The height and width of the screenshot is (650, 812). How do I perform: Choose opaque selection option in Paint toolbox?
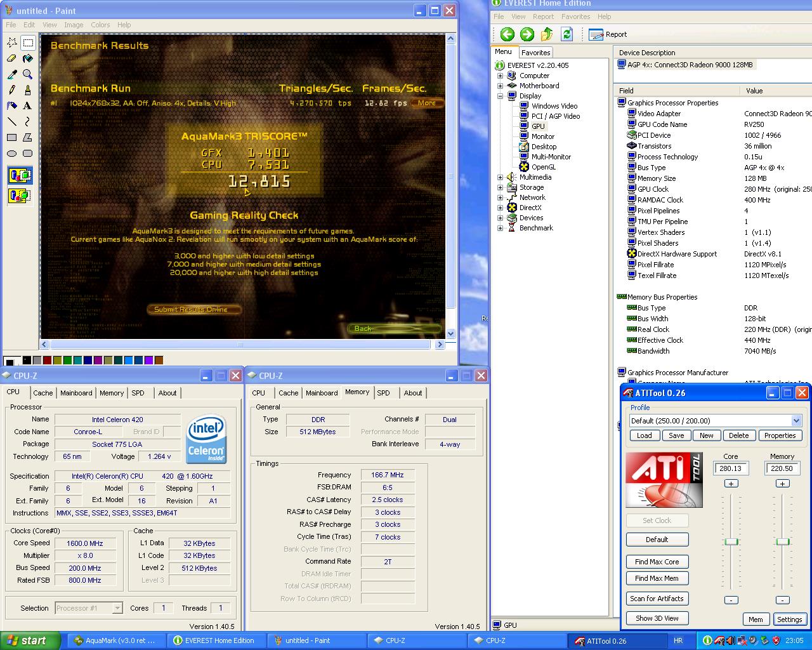coord(20,175)
